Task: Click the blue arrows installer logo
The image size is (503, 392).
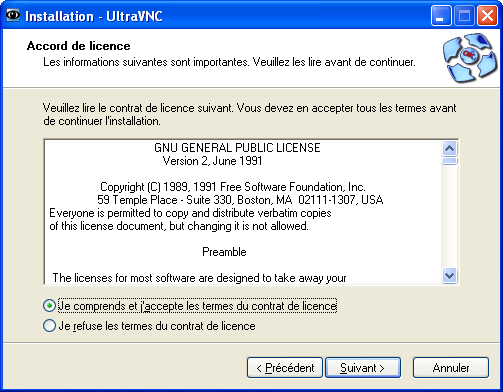Action: click(x=470, y=58)
